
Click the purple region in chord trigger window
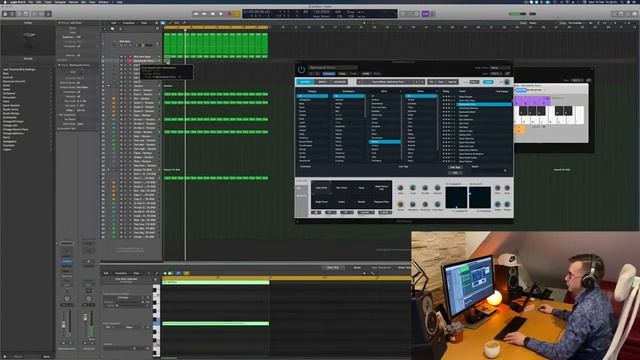[532, 100]
